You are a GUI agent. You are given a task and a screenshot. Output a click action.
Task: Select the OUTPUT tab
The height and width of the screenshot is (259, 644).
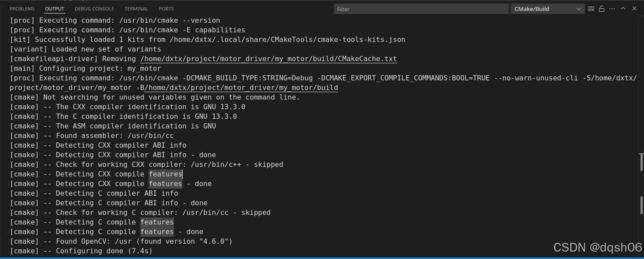(54, 8)
